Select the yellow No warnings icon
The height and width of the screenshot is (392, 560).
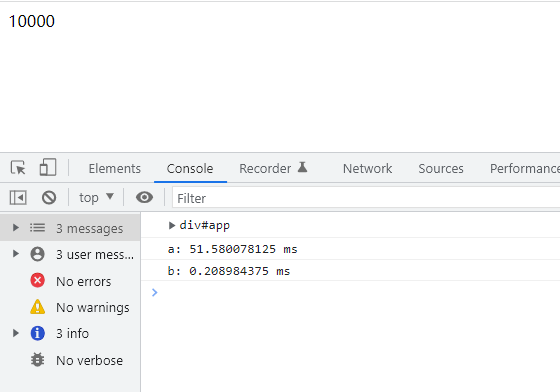38,307
